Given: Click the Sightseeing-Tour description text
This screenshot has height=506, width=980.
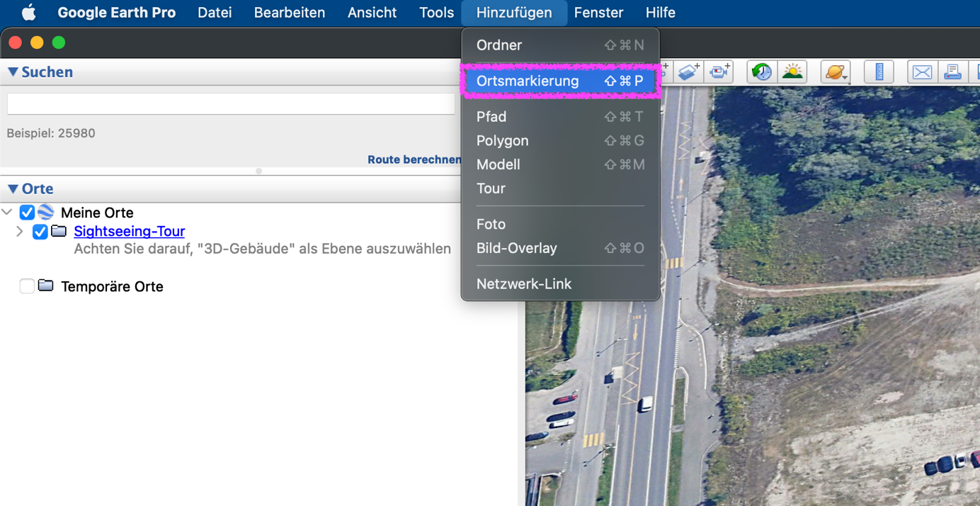Looking at the screenshot, I should [262, 249].
